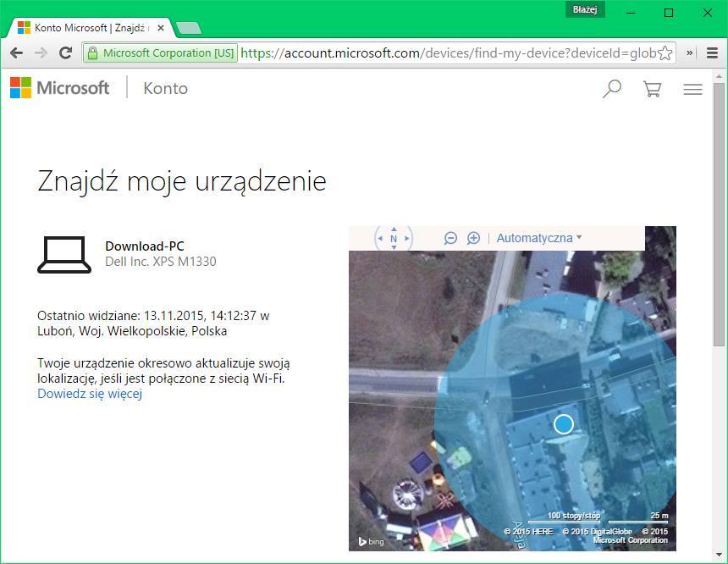Click the scrollbar down arrow
This screenshot has height=564, width=728.
point(719,555)
